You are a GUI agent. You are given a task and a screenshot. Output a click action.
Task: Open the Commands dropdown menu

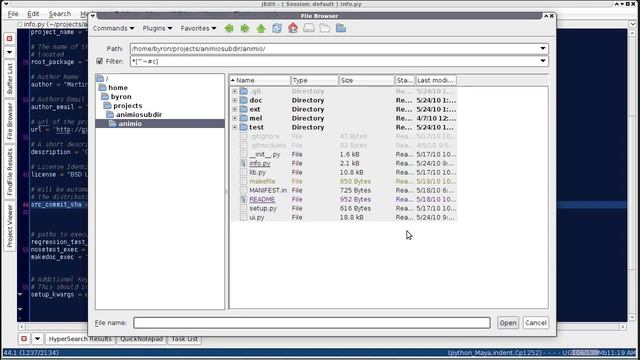(x=113, y=28)
